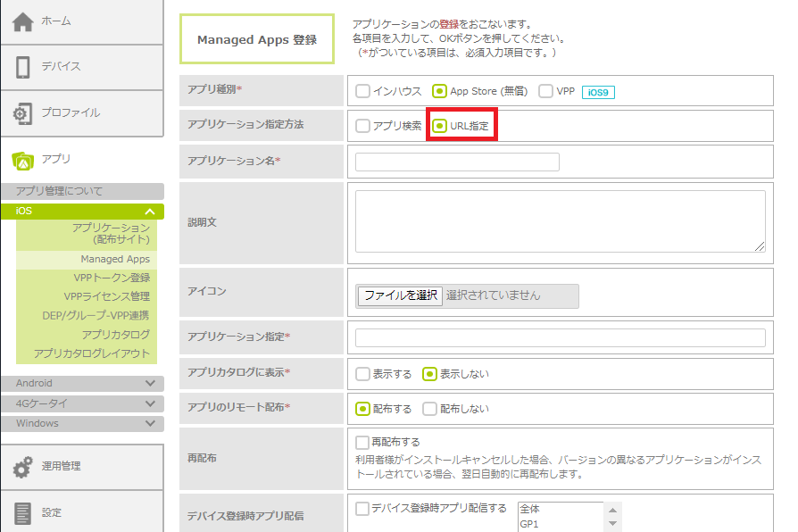This screenshot has width=798, height=532.
Task: Expand the Android sidebar section
Action: pos(149,383)
